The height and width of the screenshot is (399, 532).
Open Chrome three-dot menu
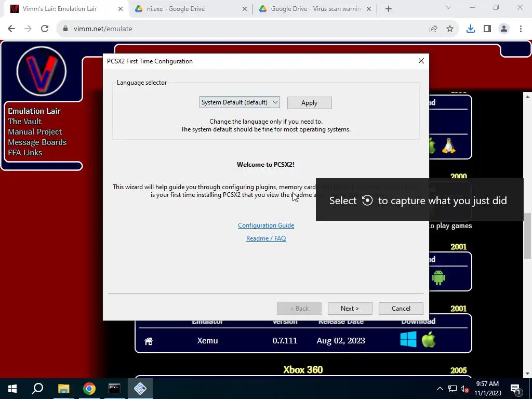(521, 29)
